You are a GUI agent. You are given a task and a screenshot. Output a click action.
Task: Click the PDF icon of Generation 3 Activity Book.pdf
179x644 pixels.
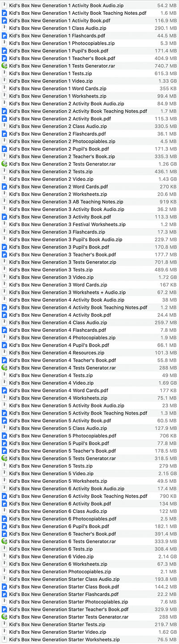(x=4, y=217)
